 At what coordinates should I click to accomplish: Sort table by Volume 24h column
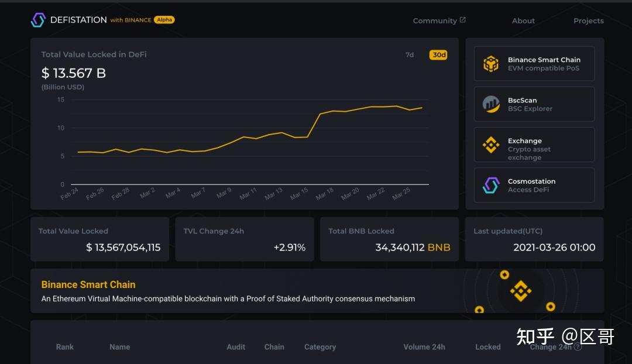[424, 347]
